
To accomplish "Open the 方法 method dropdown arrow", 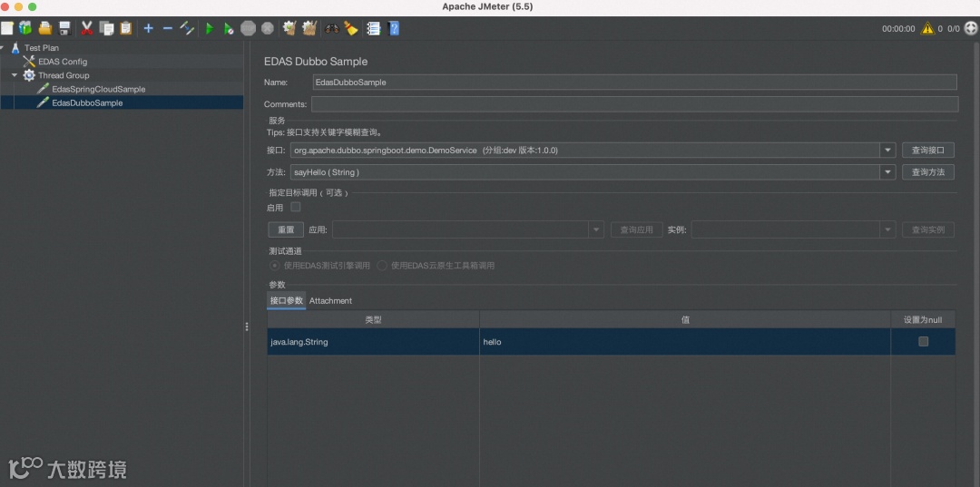I will [887, 172].
